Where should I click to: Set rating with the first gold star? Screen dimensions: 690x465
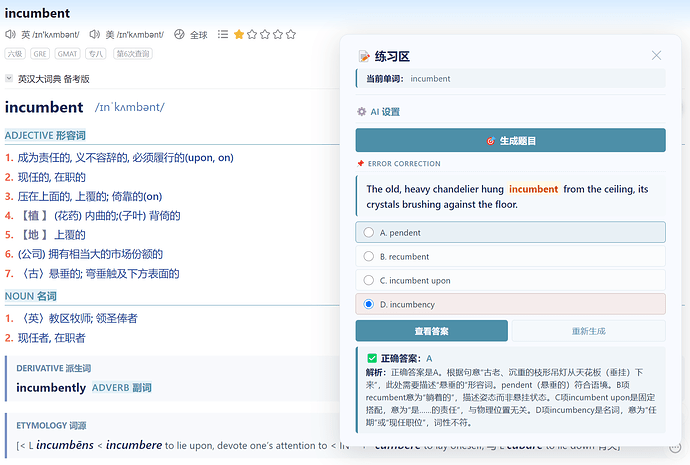pos(239,34)
